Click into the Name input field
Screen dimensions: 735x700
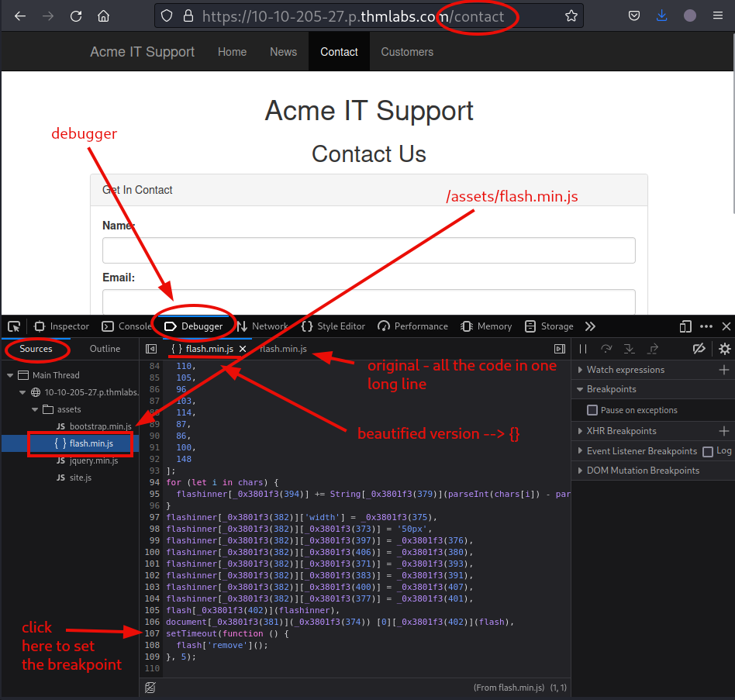point(368,250)
